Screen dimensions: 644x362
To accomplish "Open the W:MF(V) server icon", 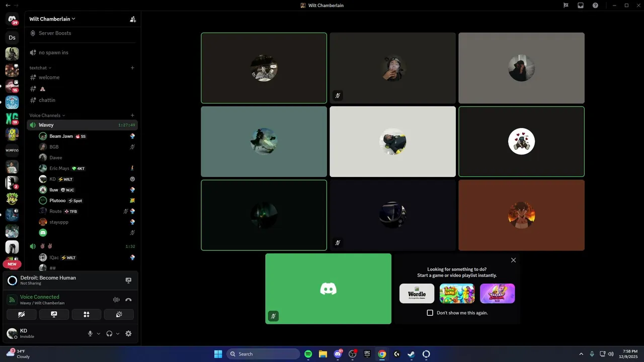I will (12, 150).
